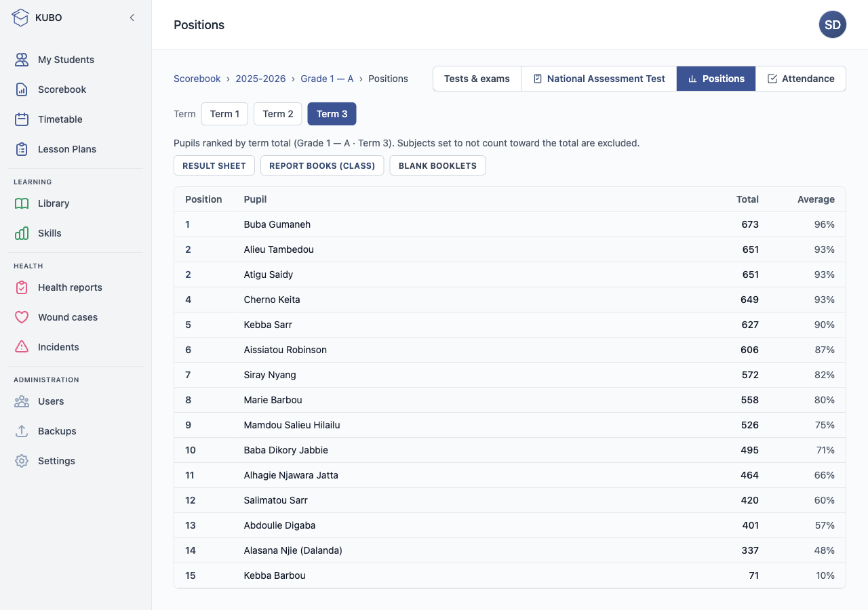Click the Pupil column header
This screenshot has width=868, height=610.
tap(255, 199)
